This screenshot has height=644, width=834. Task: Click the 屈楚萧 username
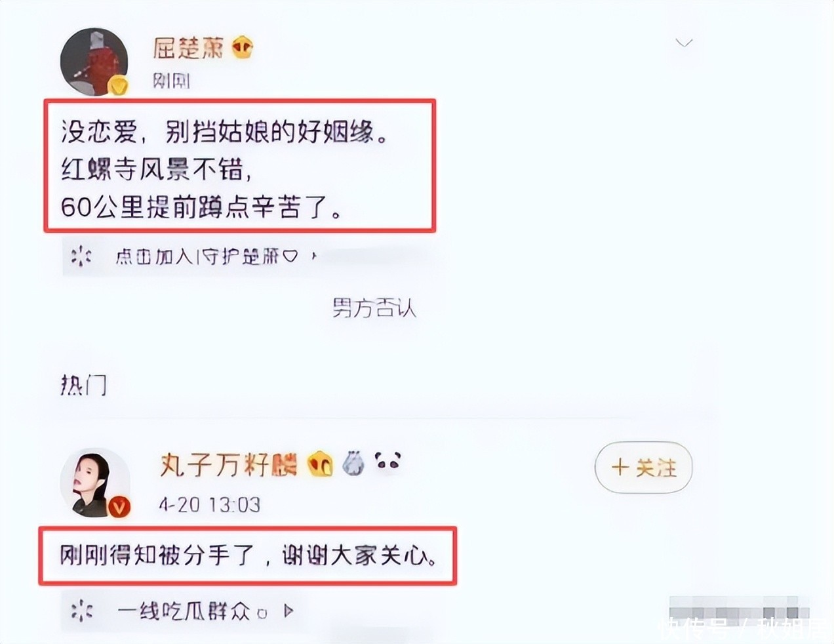188,48
